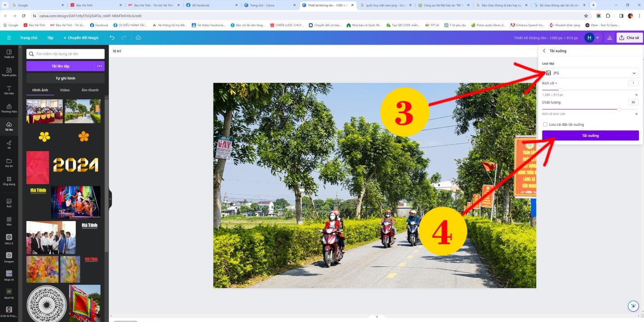The width and height of the screenshot is (644, 322).
Task: Check the Lưu cài đặt tải xuống checkbox
Action: (x=545, y=124)
